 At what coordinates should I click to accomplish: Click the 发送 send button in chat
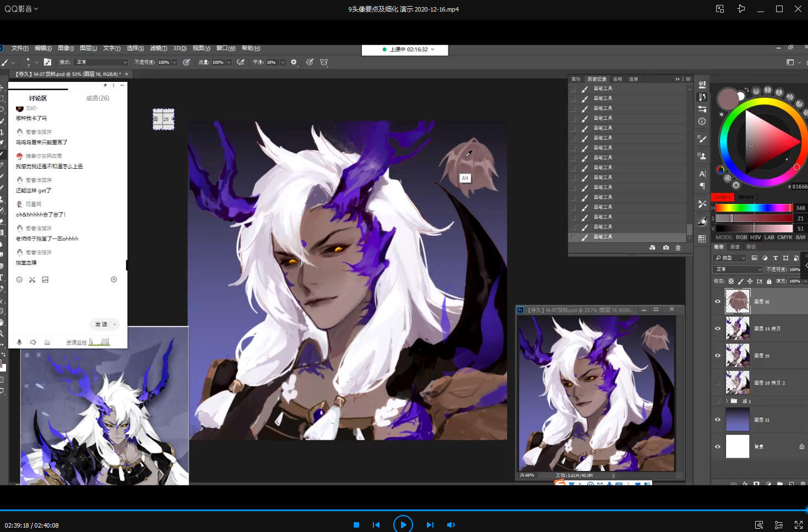[101, 324]
